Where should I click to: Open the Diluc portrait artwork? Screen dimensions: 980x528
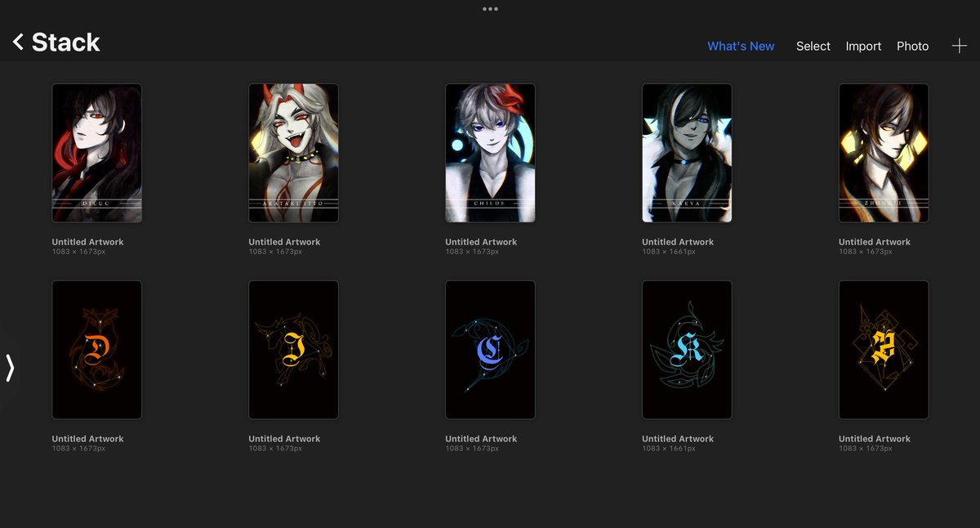click(96, 153)
